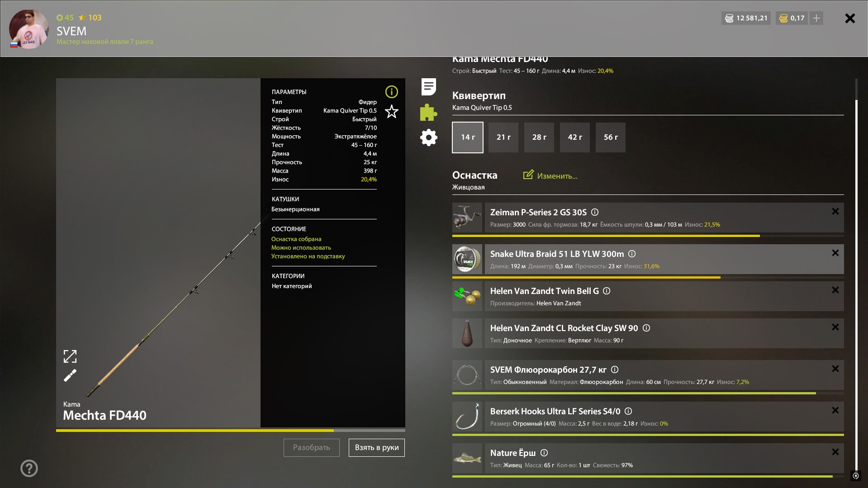Click the 'Оснастка собрана' status line
Viewport: 868px width, 488px height.
click(x=296, y=239)
